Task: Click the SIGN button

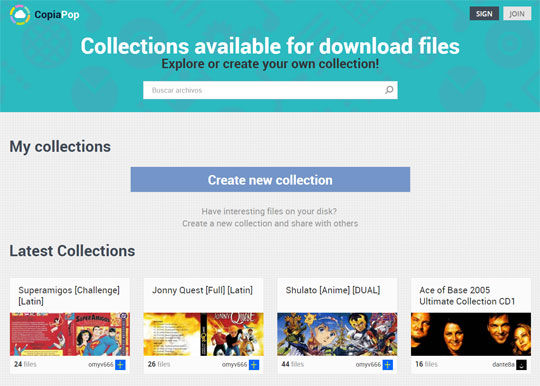Action: click(x=484, y=14)
